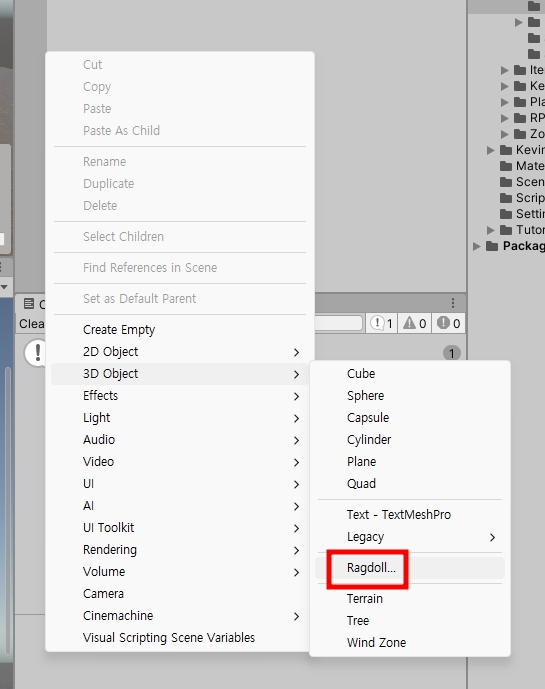Expand the Packages folder arrow

click(476, 246)
